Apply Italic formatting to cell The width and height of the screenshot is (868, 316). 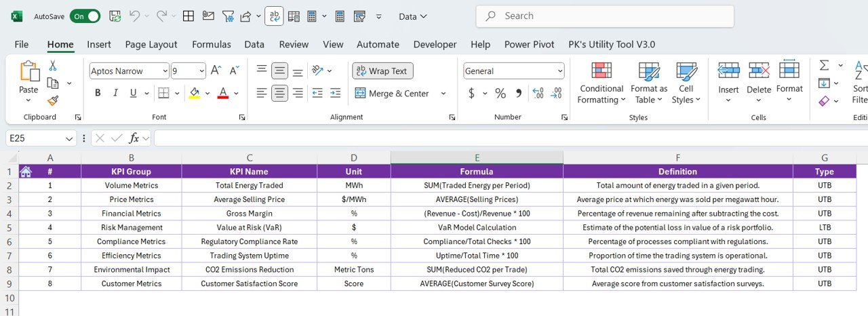[115, 93]
